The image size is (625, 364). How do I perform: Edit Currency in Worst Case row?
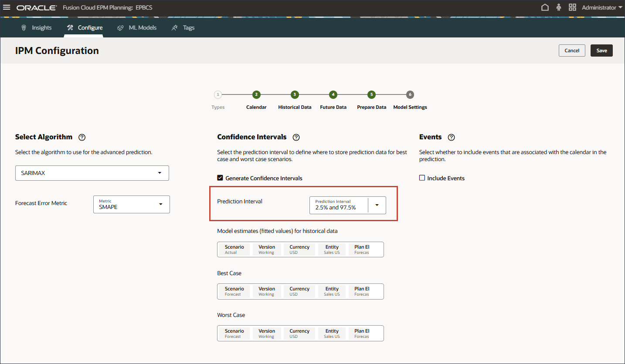point(299,334)
